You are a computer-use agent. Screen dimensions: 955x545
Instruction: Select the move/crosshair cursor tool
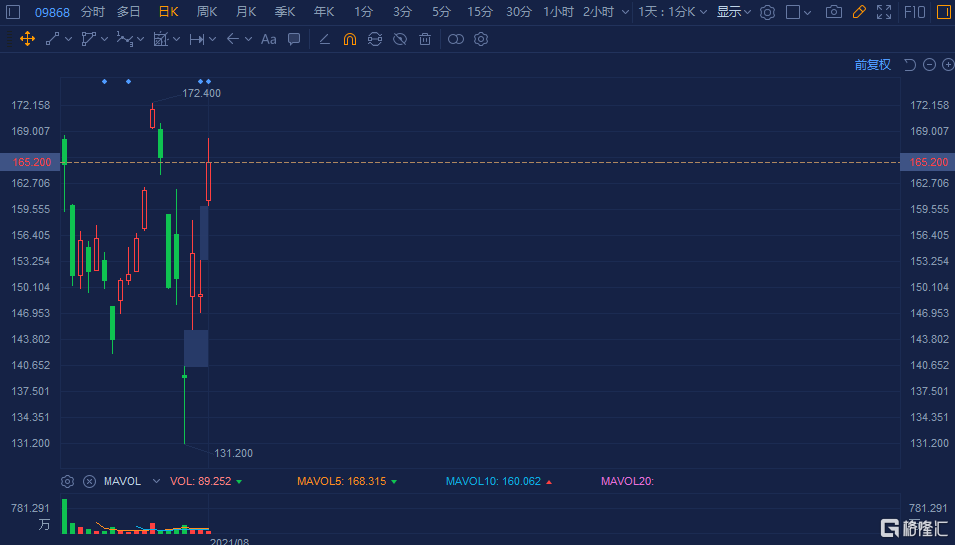(27, 39)
